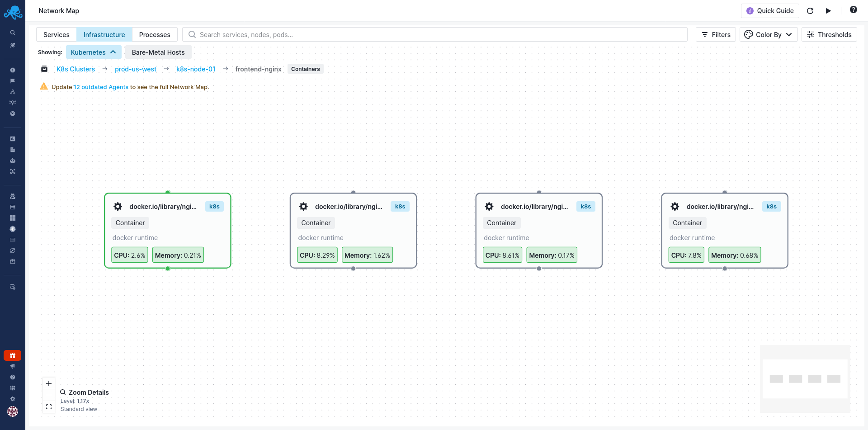
Task: Navigate to prod-us-west breadcrumb
Action: pos(136,69)
